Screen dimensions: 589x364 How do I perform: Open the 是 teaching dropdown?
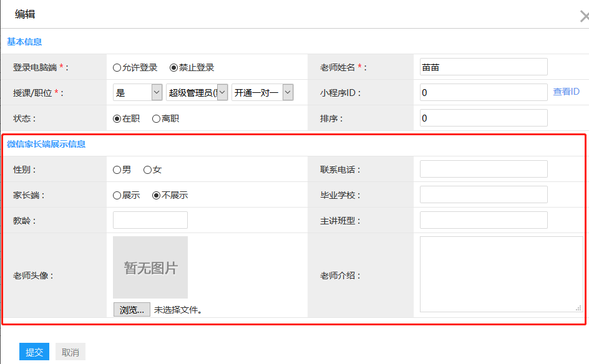pos(138,92)
